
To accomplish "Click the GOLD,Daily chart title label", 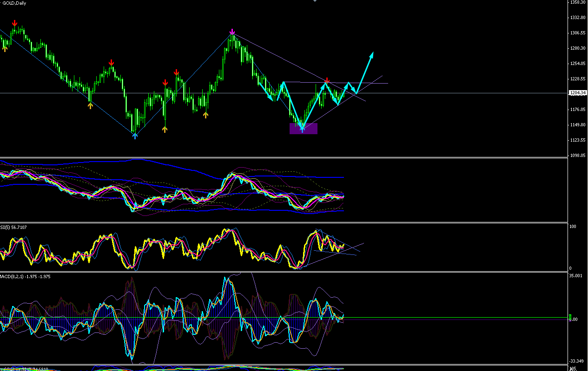I will 13,3.
